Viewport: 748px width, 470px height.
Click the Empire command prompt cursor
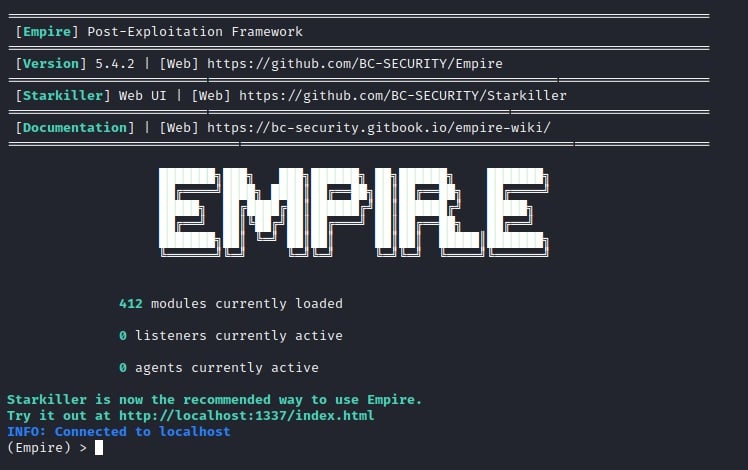click(99, 448)
